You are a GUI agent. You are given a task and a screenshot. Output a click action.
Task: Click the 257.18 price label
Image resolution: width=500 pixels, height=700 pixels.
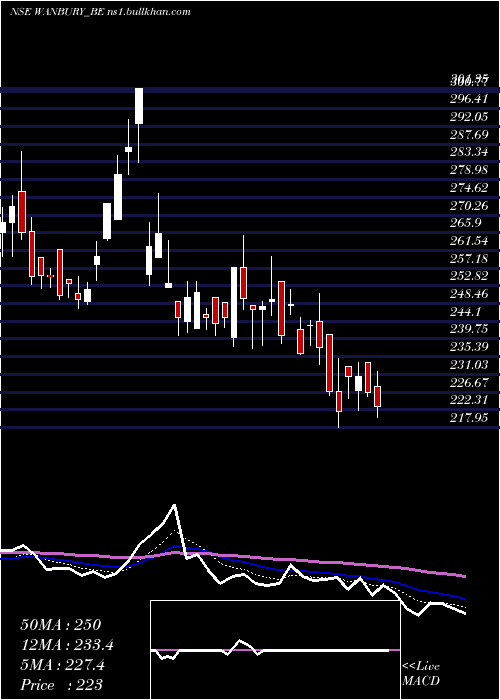[x=468, y=258]
